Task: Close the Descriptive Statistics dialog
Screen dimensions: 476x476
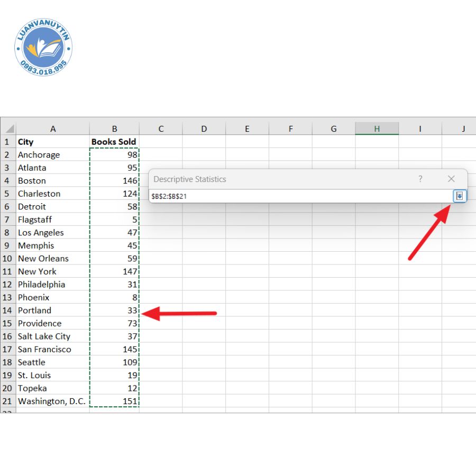Action: tap(451, 179)
